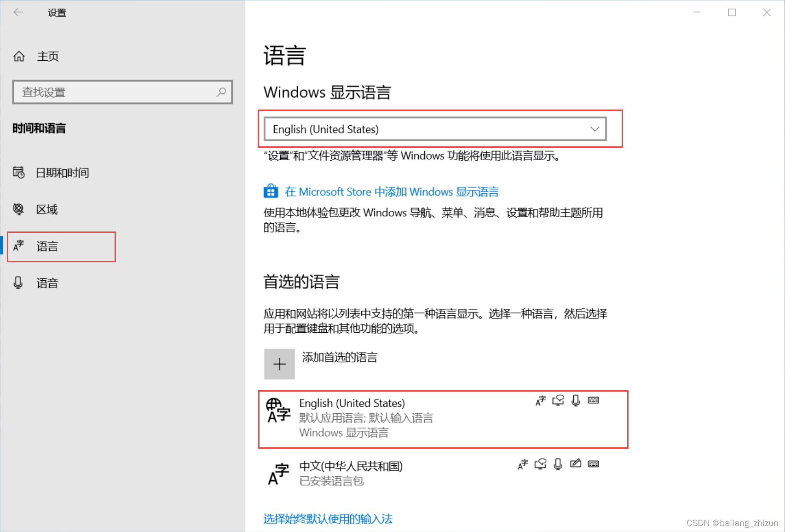Click the 首选的语言 heading
The height and width of the screenshot is (532, 785).
(x=301, y=282)
